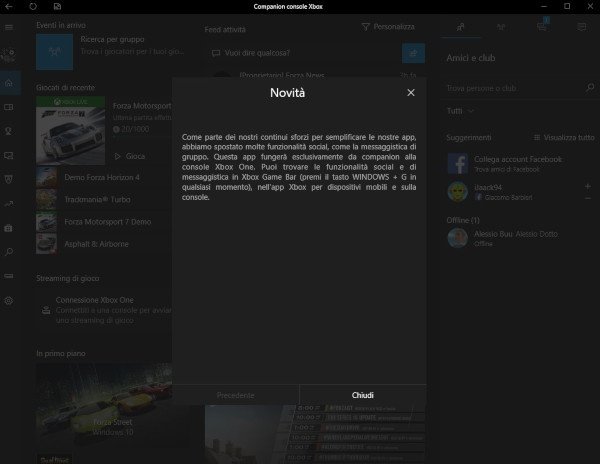
Task: Open the Friends tab icon
Action: pyautogui.click(x=459, y=27)
